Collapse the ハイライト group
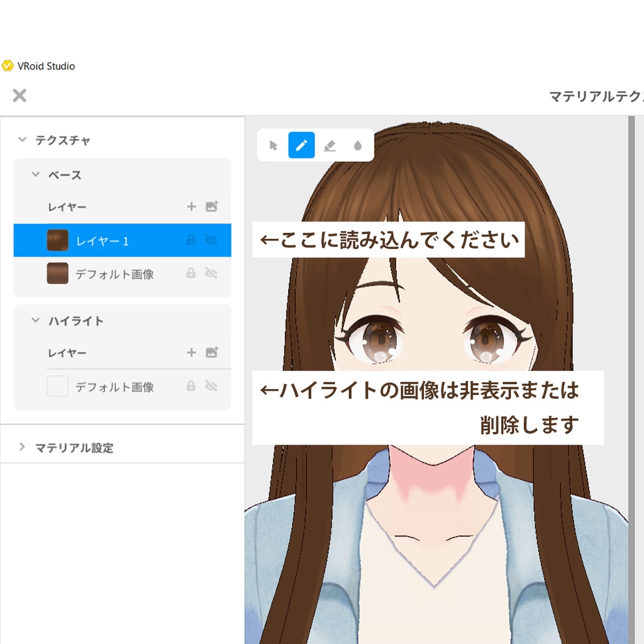This screenshot has width=644, height=644. (36, 320)
